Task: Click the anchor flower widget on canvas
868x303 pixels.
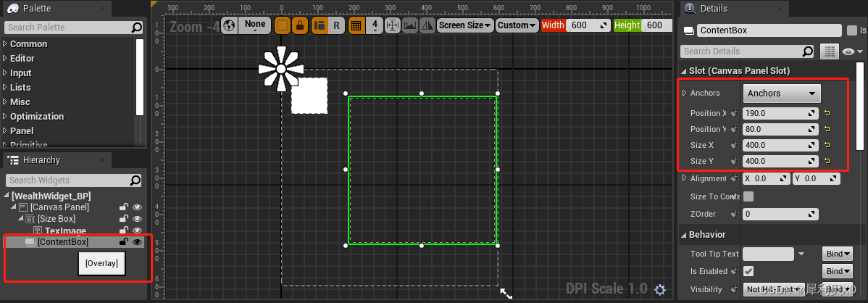Action: [281, 69]
